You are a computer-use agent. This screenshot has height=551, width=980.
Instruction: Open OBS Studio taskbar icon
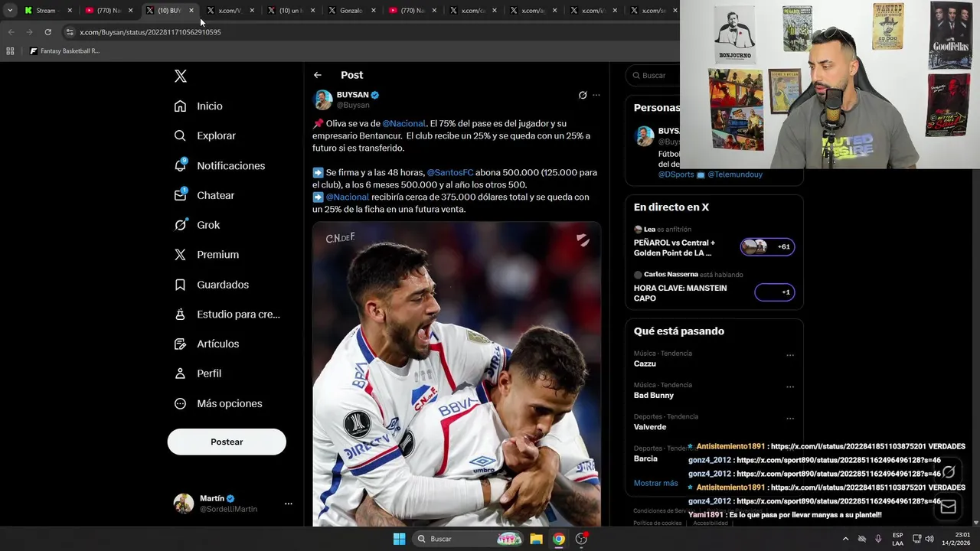[581, 539]
